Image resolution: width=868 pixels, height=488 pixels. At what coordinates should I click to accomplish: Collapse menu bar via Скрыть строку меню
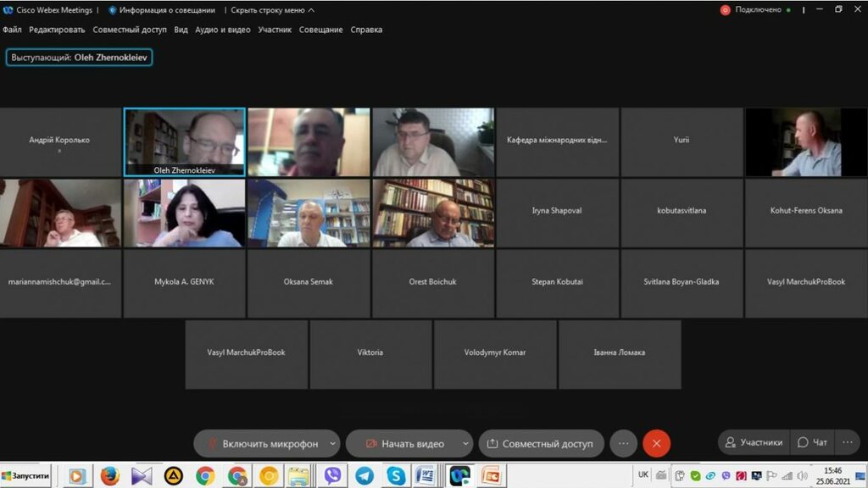click(x=272, y=10)
